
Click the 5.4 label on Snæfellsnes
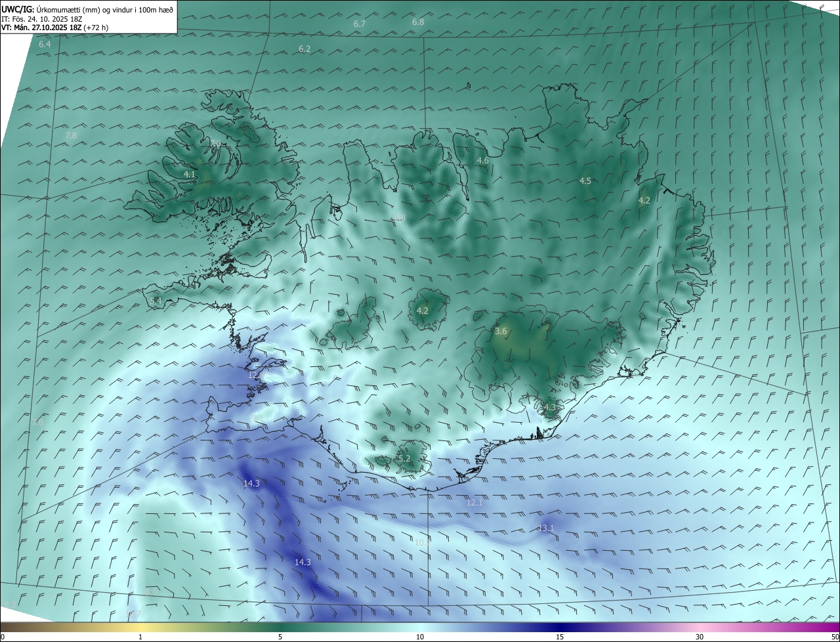click(x=156, y=301)
